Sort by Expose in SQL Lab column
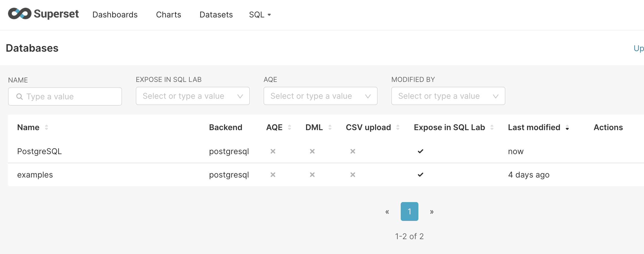 pos(492,128)
